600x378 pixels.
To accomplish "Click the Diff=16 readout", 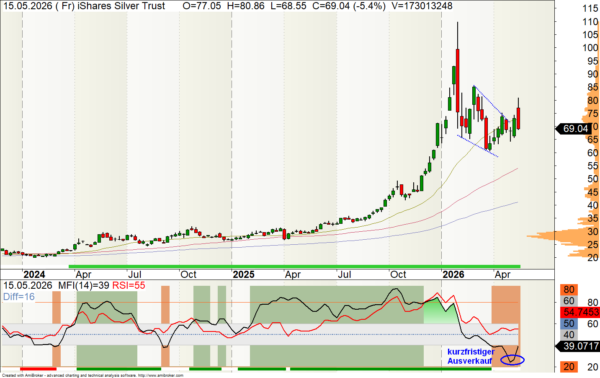I will click(x=19, y=297).
